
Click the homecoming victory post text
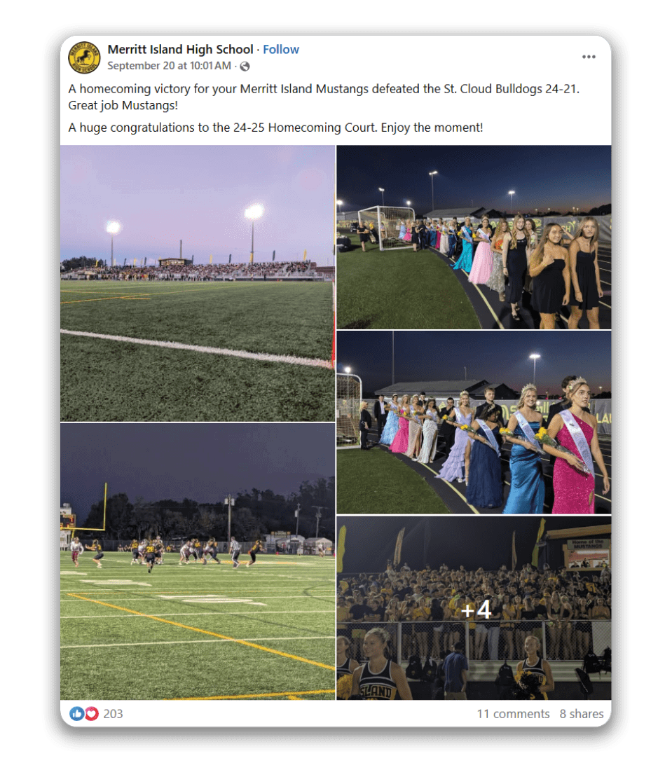coord(324,97)
